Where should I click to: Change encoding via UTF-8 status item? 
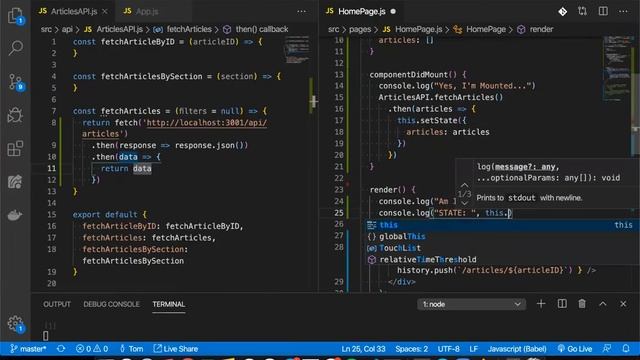coord(448,349)
